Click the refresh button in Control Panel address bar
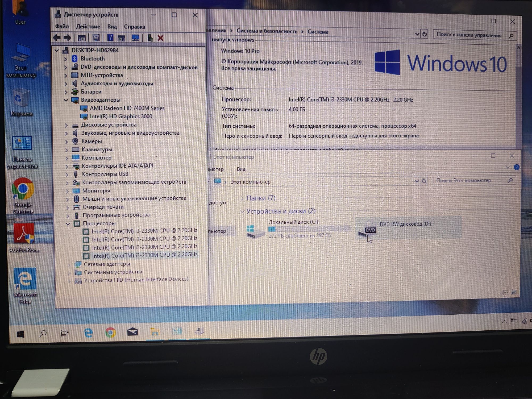This screenshot has width=532, height=399. tap(425, 34)
